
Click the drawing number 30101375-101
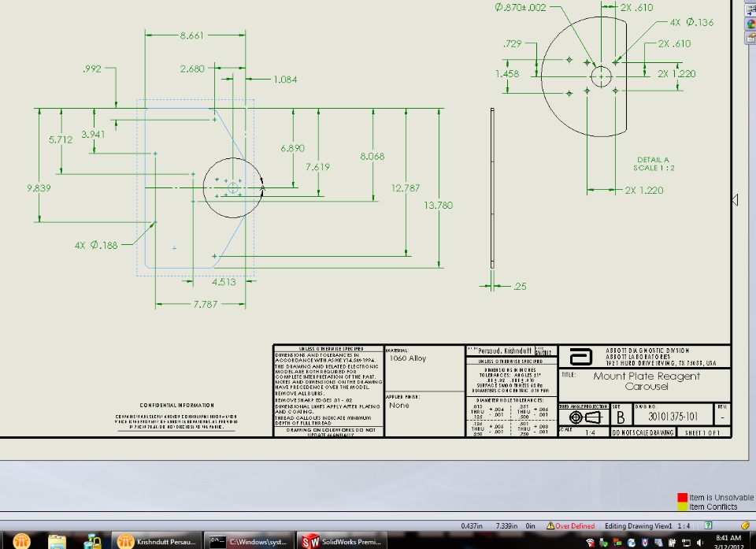pyautogui.click(x=673, y=417)
